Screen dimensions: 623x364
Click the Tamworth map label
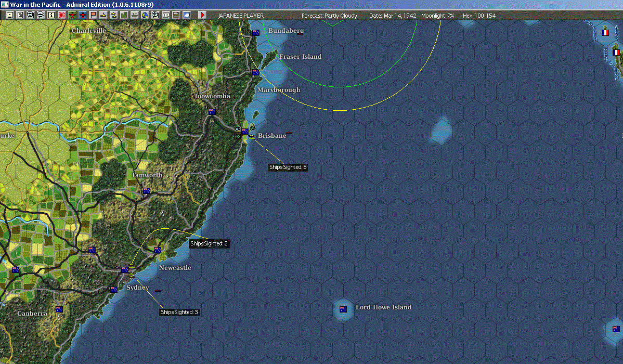(147, 175)
